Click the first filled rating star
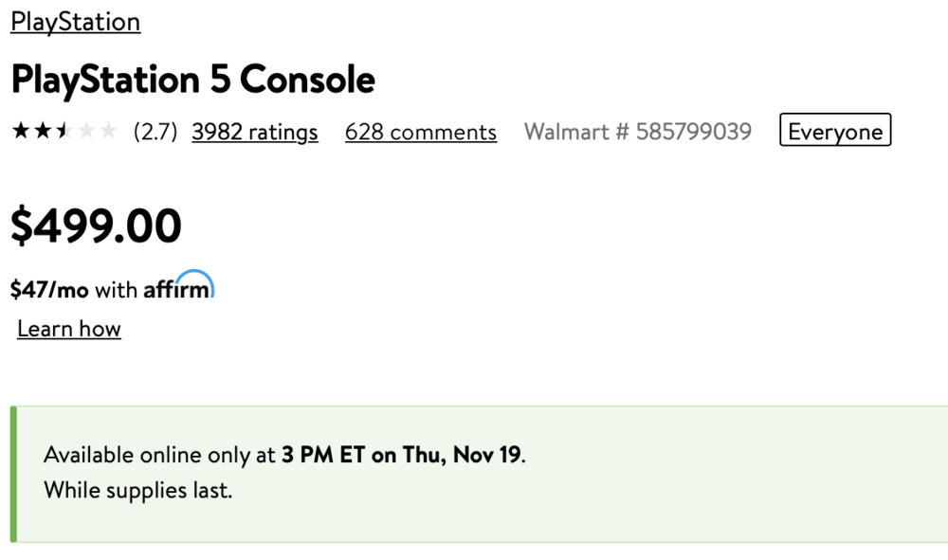The image size is (948, 560). pos(20,132)
